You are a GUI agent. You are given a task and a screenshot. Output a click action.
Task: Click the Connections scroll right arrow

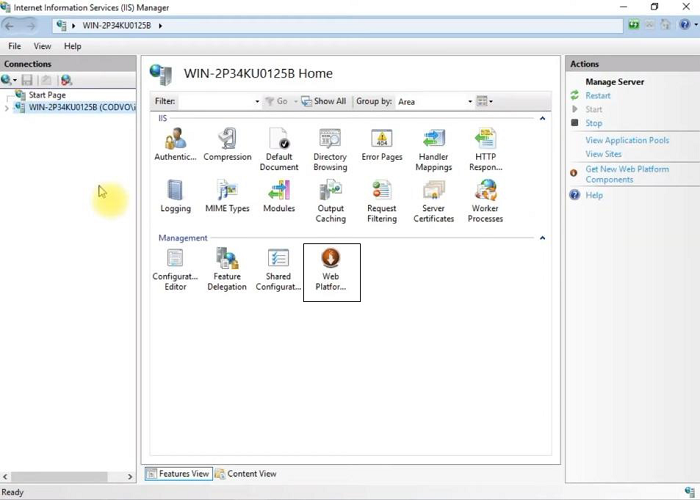[x=130, y=477]
